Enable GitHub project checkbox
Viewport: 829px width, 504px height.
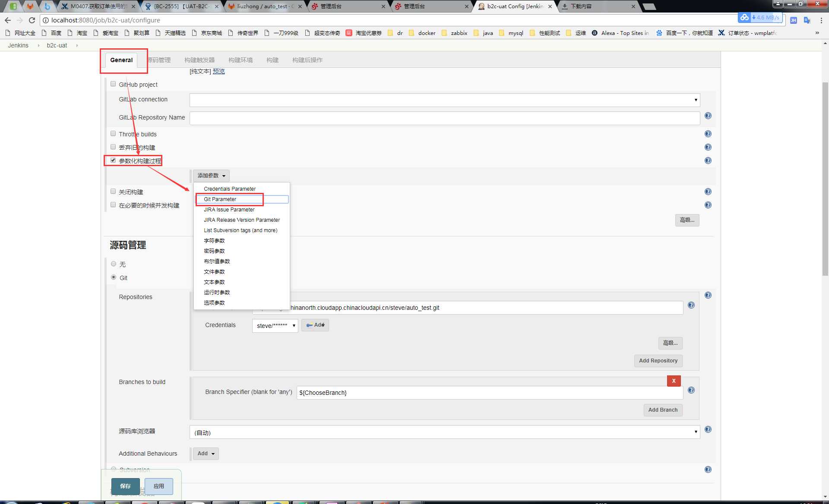coord(113,84)
